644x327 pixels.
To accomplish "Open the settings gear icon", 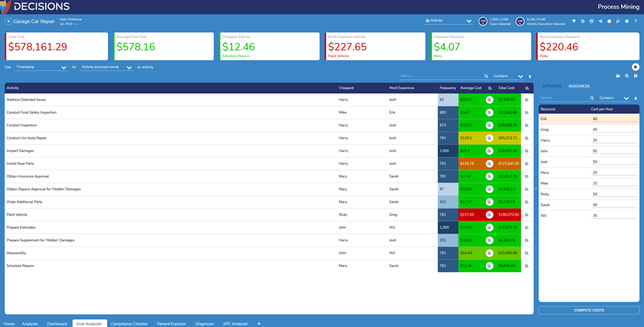I will pyautogui.click(x=627, y=21).
